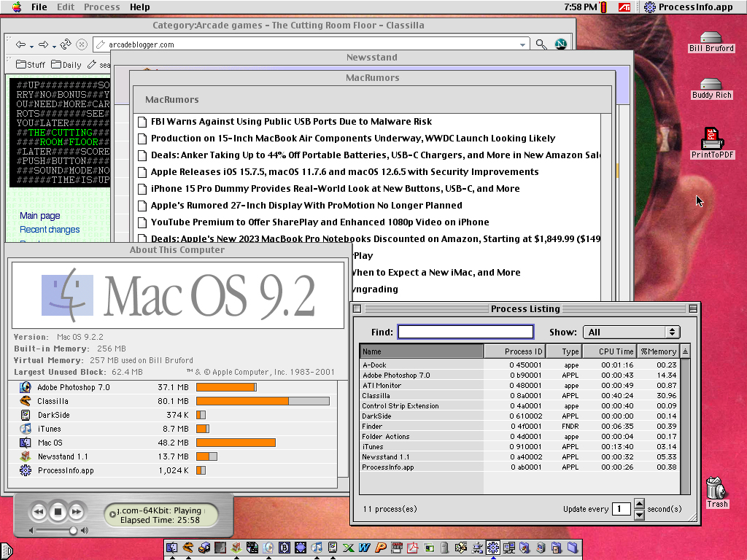Viewport: 747px width, 560px height.
Task: Open back history dropdown arrow in Classilla
Action: tap(31, 47)
